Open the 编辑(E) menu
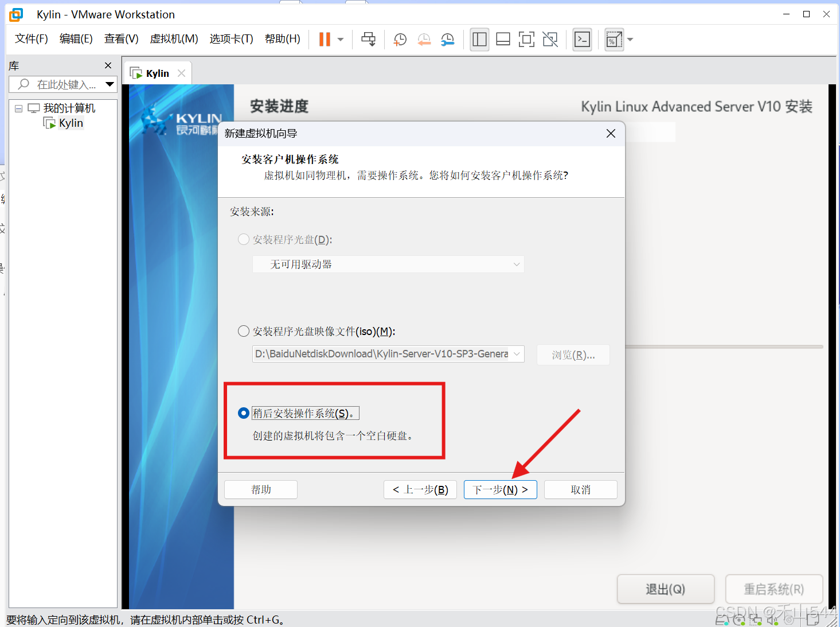The width and height of the screenshot is (840, 627). pos(76,38)
